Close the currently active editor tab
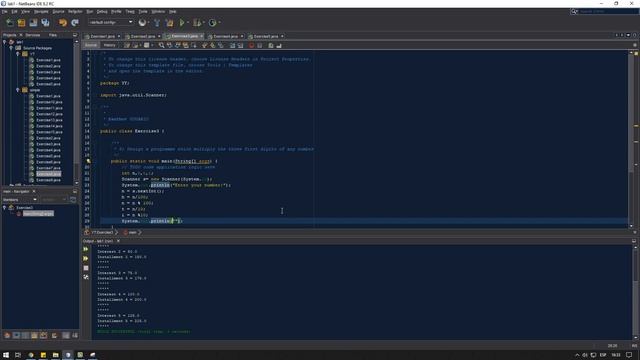 202,36
